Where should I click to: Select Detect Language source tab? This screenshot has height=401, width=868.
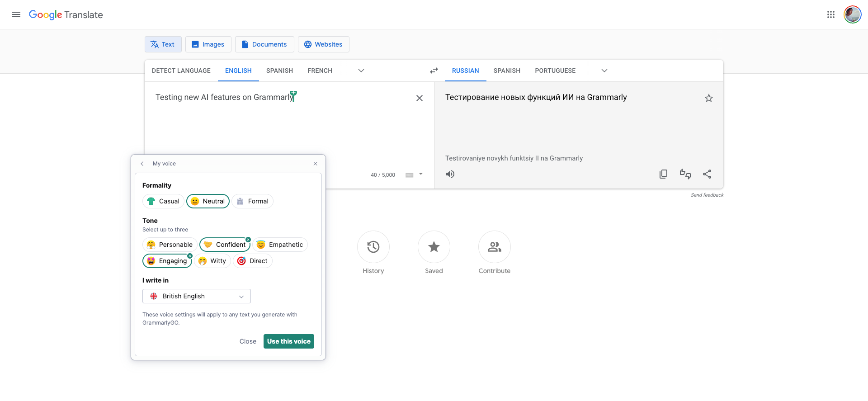pos(181,71)
